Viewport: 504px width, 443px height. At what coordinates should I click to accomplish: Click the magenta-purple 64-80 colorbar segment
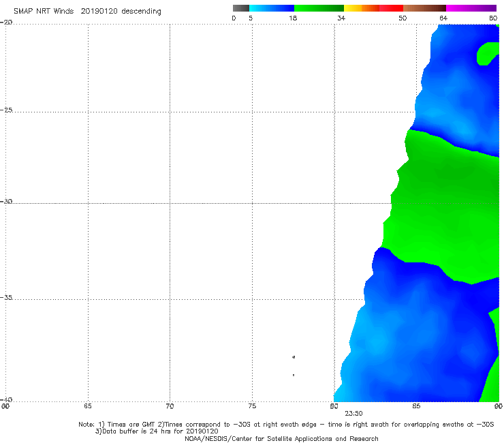point(471,8)
